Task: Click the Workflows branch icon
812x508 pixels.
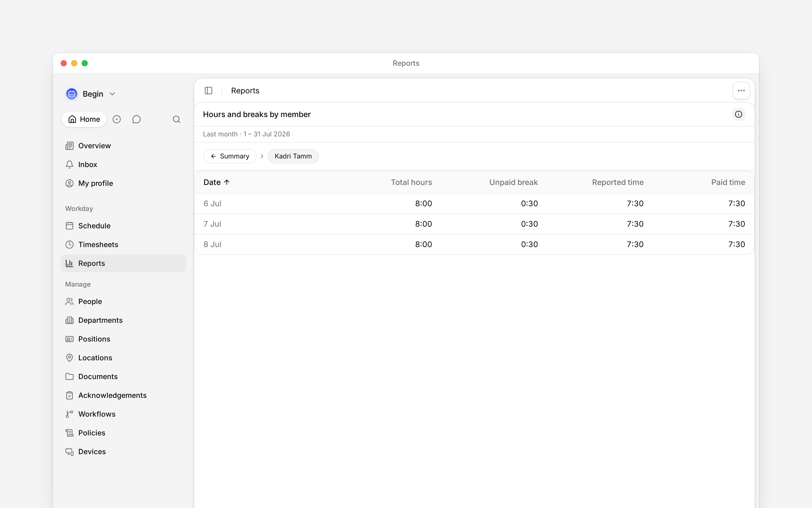Action: pos(70,414)
